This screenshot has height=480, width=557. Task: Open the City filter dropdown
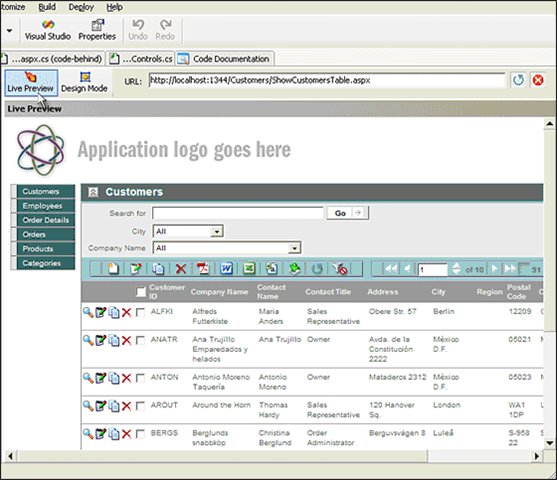tap(216, 232)
